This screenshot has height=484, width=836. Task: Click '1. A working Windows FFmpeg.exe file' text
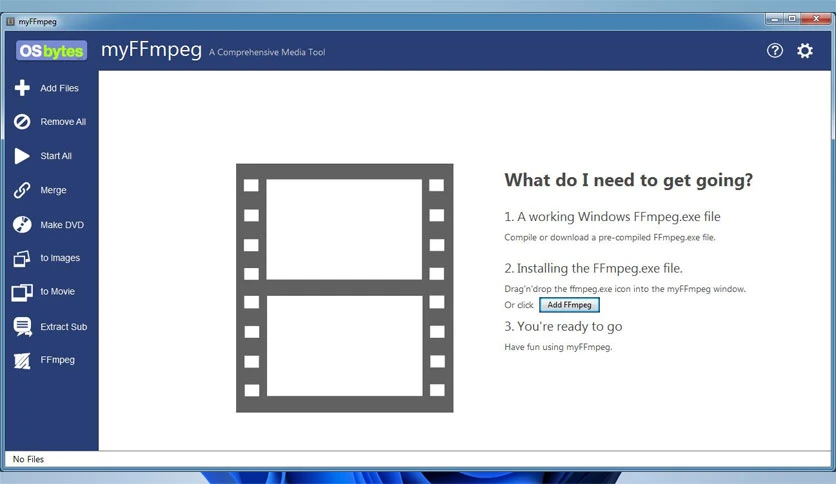[x=612, y=216]
